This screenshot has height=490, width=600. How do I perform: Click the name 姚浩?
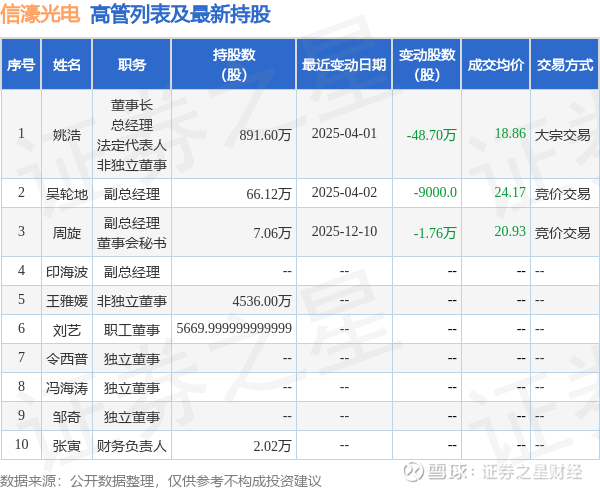[x=67, y=135]
